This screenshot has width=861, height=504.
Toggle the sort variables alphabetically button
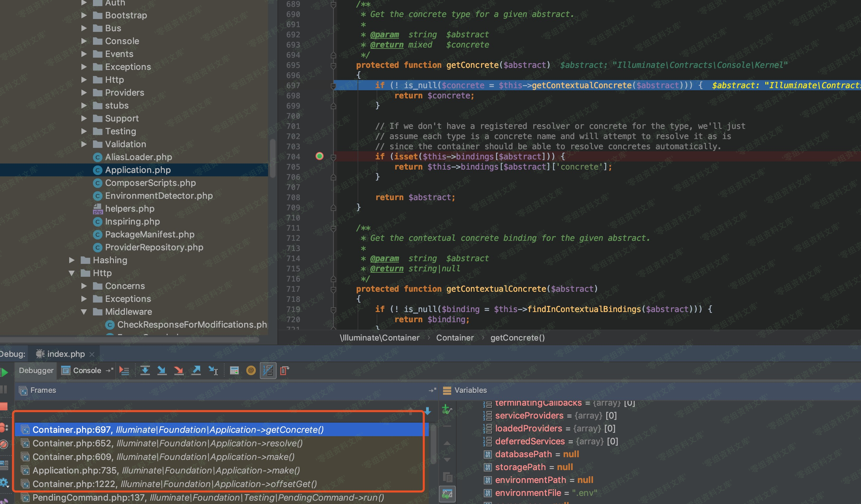point(268,370)
